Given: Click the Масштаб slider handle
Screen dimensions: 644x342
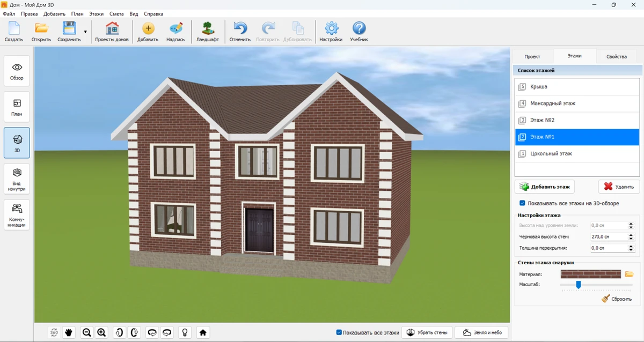Looking at the screenshot, I should click(579, 285).
